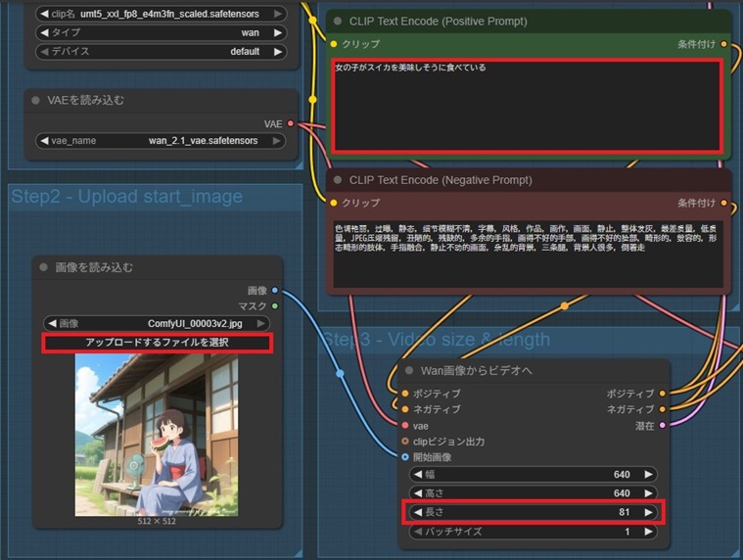743x560 pixels.
Task: Click the 開始画像 input port on Wan node
Action: click(404, 456)
